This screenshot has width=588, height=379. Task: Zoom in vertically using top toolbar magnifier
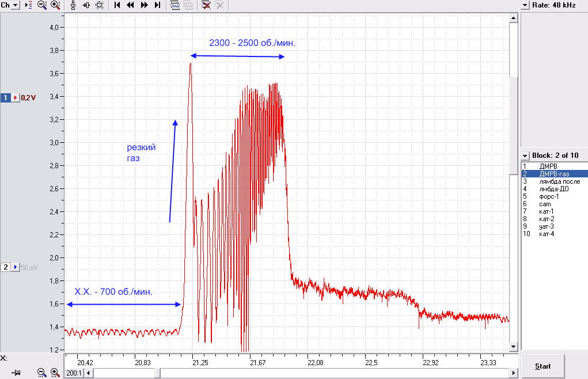[55, 5]
